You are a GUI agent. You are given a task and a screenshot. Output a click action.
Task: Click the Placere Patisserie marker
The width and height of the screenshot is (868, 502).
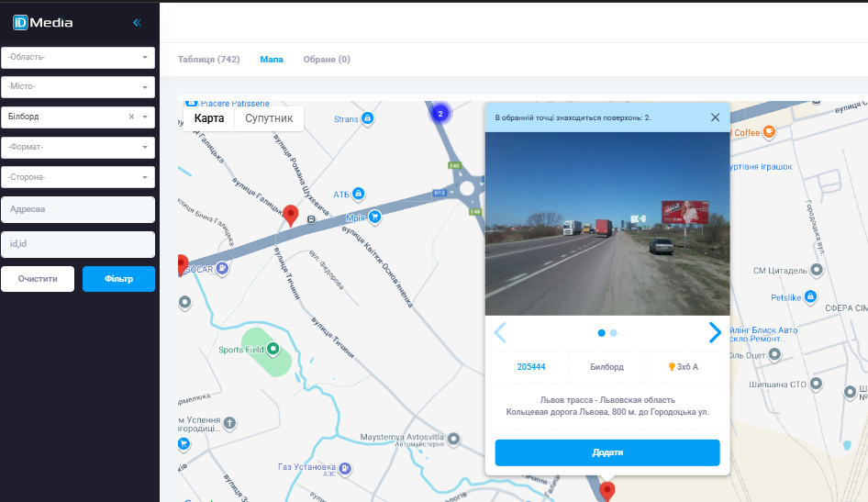pyautogui.click(x=192, y=103)
